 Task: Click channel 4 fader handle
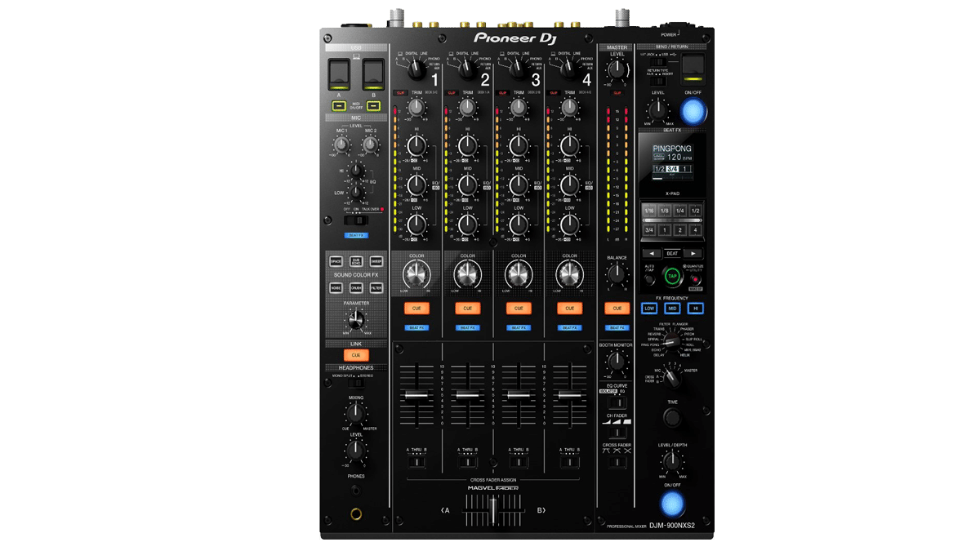point(569,395)
